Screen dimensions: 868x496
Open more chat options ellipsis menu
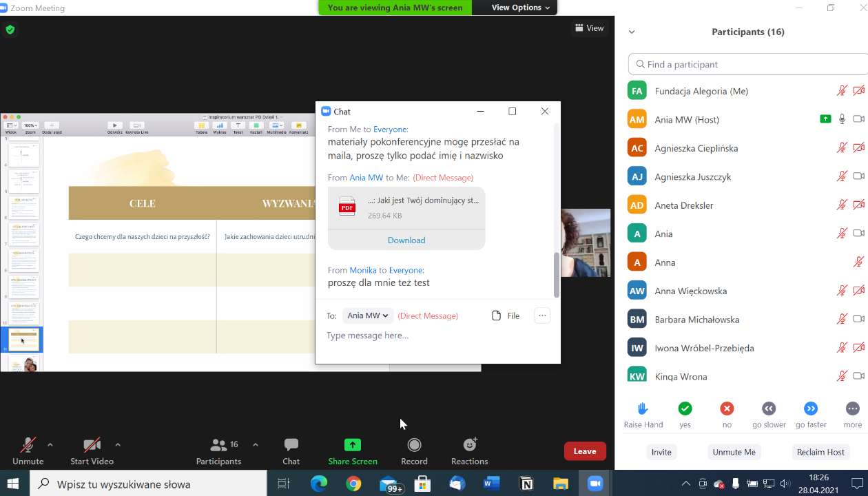[542, 316]
